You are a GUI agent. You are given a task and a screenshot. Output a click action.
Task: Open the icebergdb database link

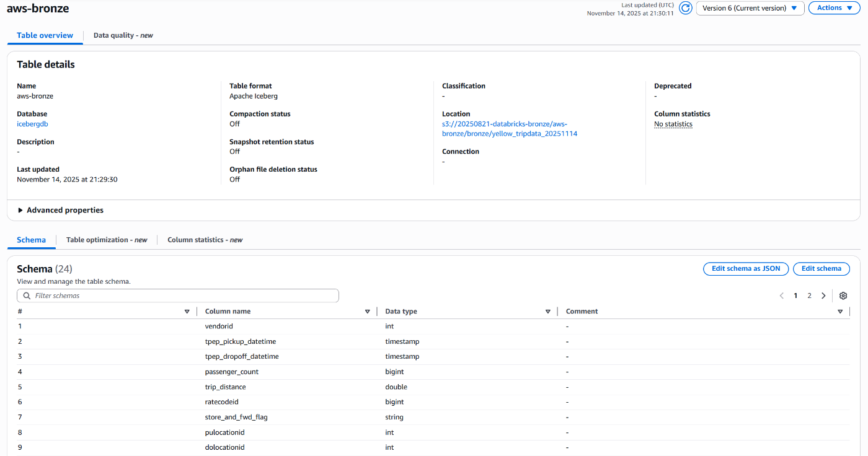click(x=32, y=124)
